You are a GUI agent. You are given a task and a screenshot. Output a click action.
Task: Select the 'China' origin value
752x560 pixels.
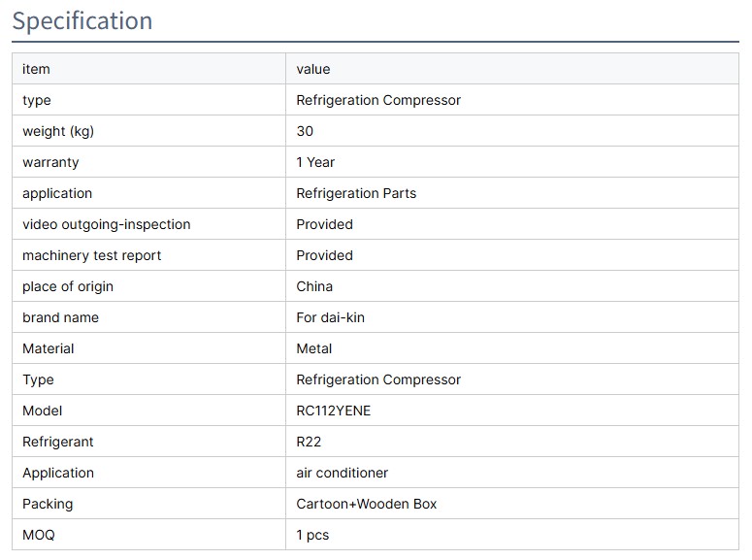(314, 286)
